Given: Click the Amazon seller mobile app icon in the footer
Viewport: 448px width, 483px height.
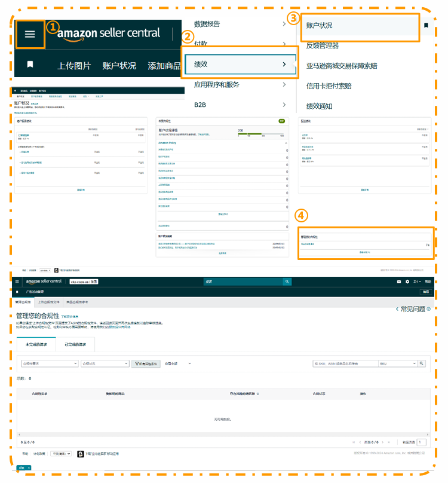Looking at the screenshot, I should click(x=81, y=454).
